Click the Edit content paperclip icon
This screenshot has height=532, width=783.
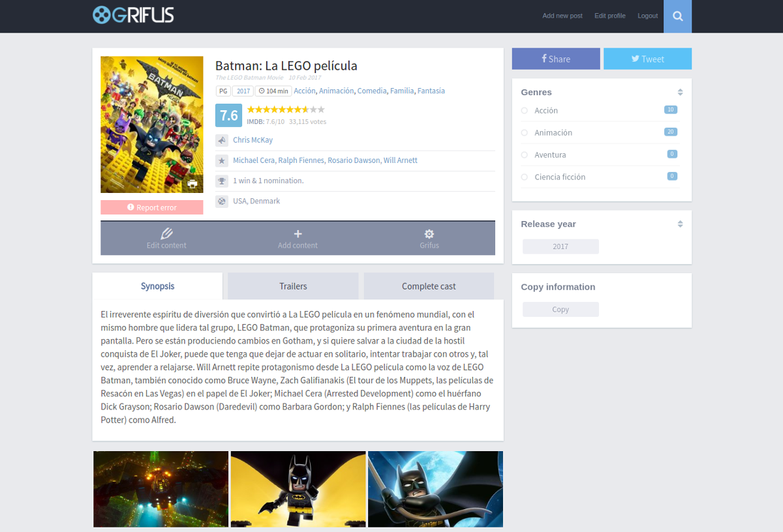(166, 233)
